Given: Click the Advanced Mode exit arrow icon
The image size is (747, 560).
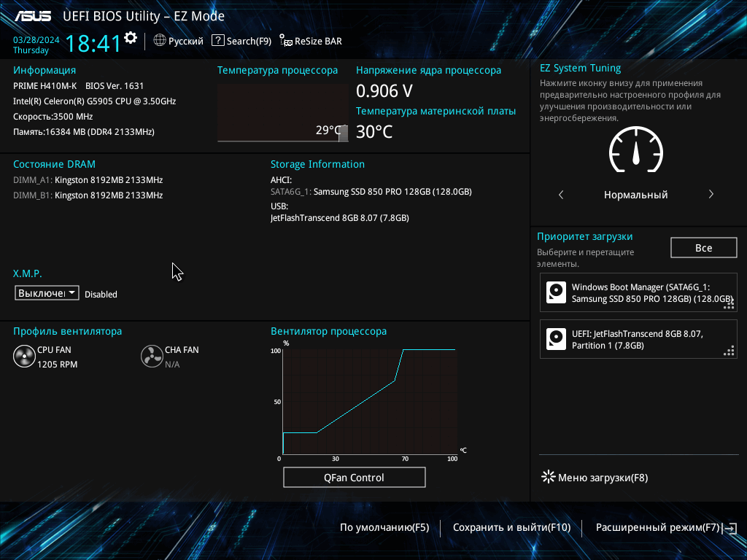Looking at the screenshot, I should [730, 528].
